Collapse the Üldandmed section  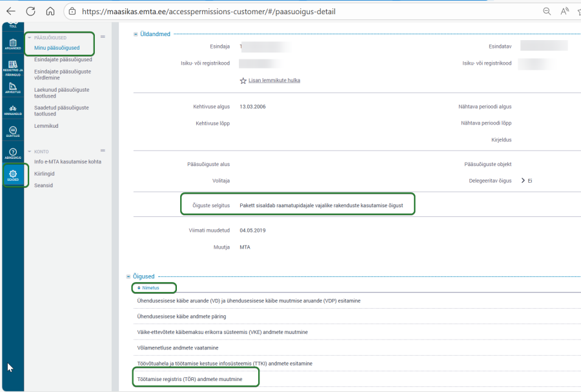[x=136, y=34]
